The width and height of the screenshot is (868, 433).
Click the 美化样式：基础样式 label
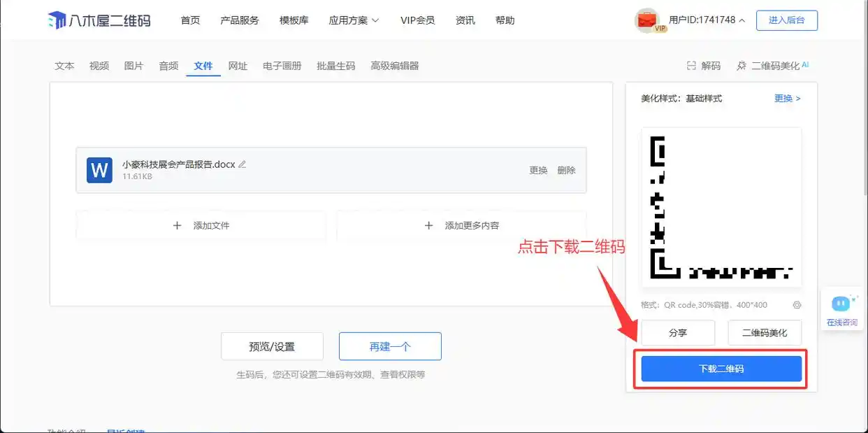[x=681, y=99]
